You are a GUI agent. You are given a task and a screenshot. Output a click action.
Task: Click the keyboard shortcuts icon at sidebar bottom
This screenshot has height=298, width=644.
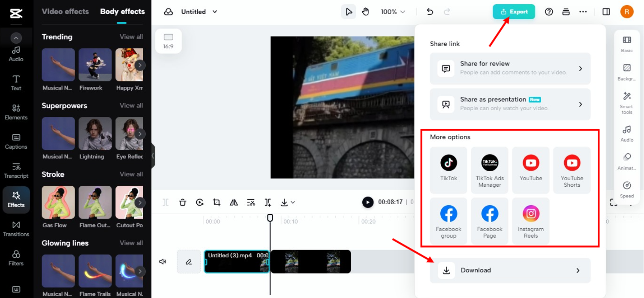pos(16,289)
